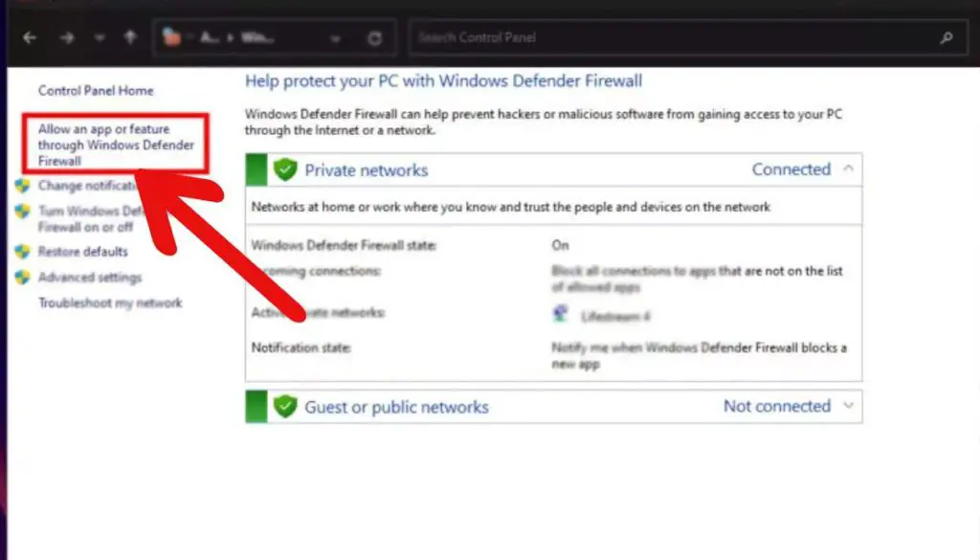Image resolution: width=980 pixels, height=560 pixels.
Task: Open Turn Windows Defender Firewall on or off
Action: tap(92, 219)
